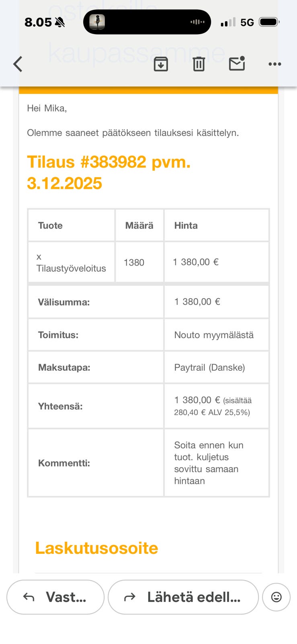Tap the 8.05 clock in status bar
The image size is (297, 644).
tap(38, 22)
